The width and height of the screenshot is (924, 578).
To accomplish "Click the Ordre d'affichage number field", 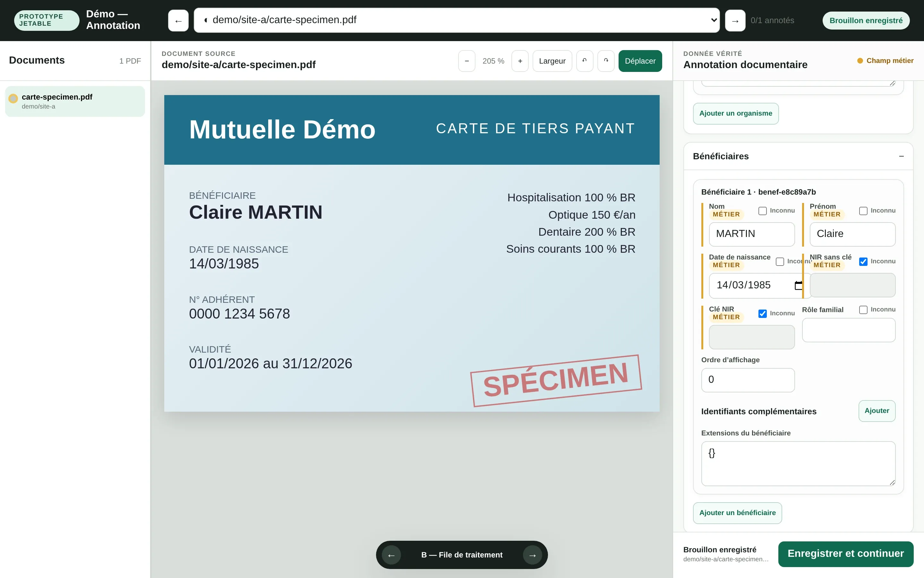I will coord(748,380).
